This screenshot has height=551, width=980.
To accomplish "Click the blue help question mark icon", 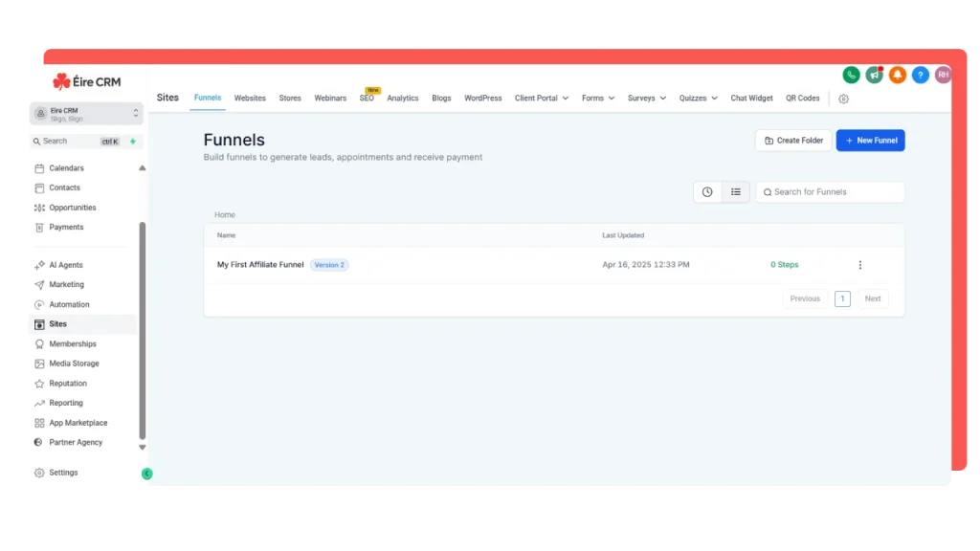I will (x=920, y=75).
